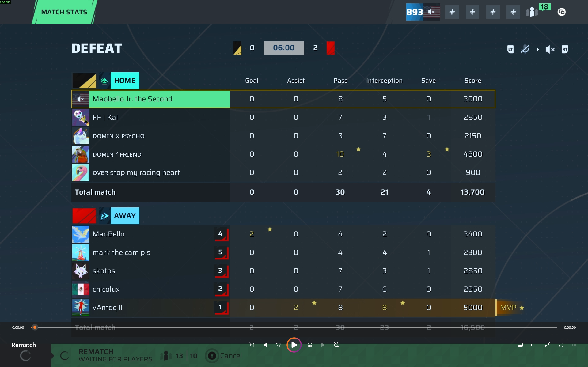The height and width of the screenshot is (367, 588).
Task: Click the home Total match score 13,700
Action: click(x=473, y=192)
